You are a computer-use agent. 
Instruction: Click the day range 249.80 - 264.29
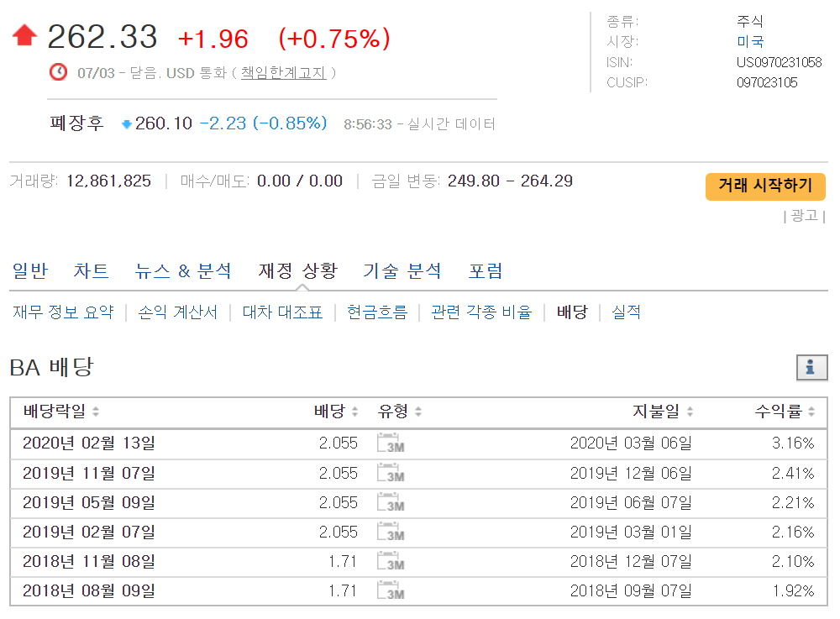[x=510, y=181]
